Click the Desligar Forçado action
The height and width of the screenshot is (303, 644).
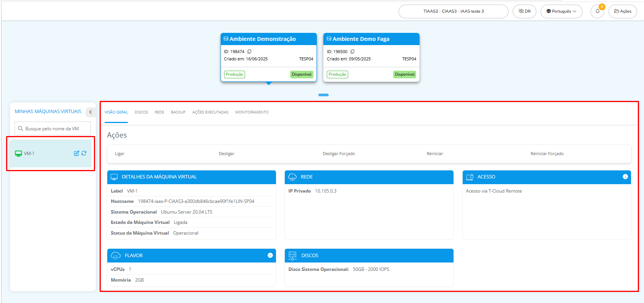coord(339,154)
